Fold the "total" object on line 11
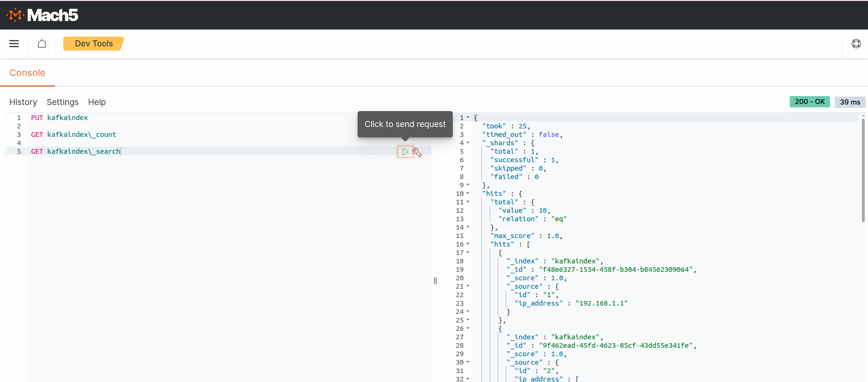This screenshot has width=868, height=382. tap(468, 202)
